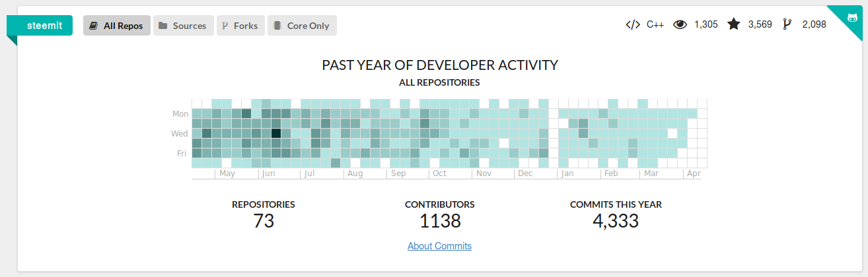The image size is (868, 277).
Task: Click the Apr month label
Action: (694, 173)
